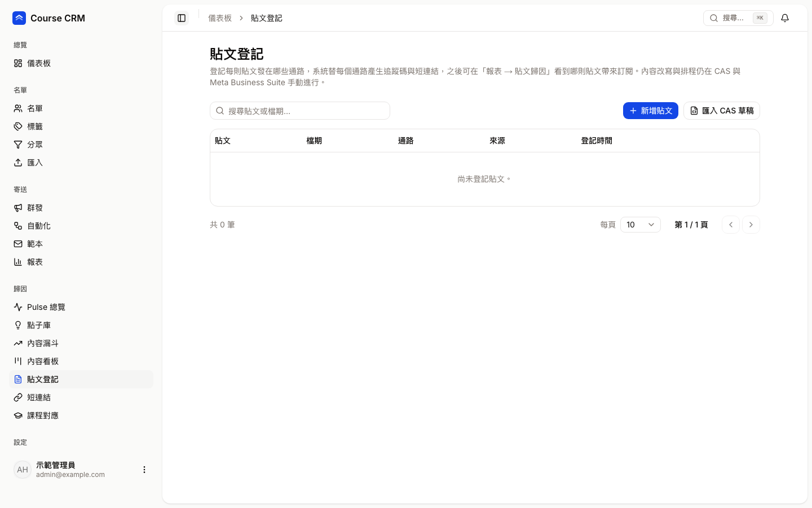
Task: Click the 短連結 link icon
Action: click(18, 397)
